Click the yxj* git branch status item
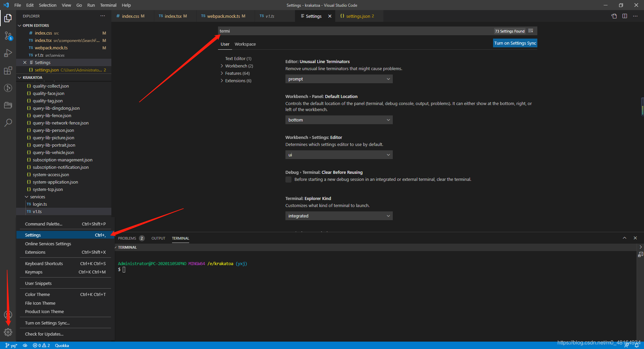The height and width of the screenshot is (349, 644). (x=12, y=345)
